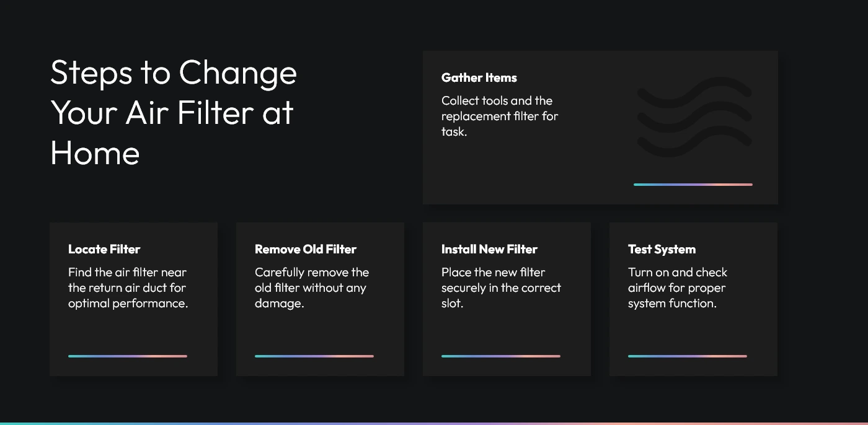
Task: Select the 'Locate Filter' heading
Action: click(x=104, y=249)
